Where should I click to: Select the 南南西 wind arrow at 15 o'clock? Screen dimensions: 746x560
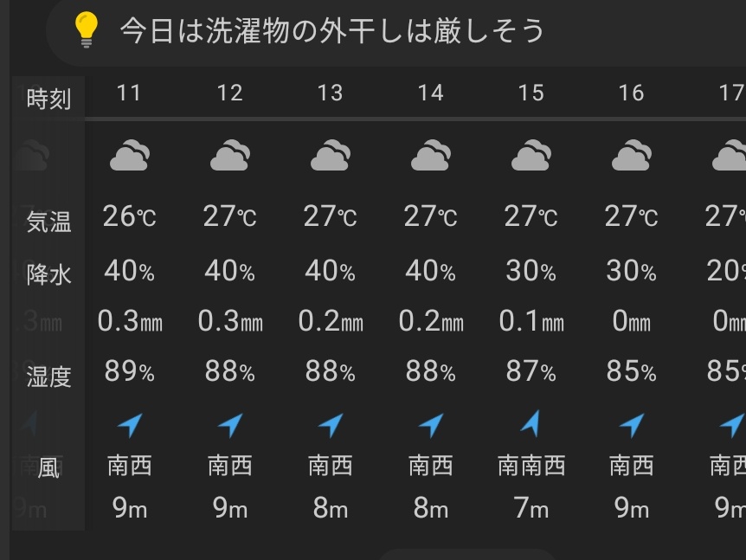[x=531, y=423]
